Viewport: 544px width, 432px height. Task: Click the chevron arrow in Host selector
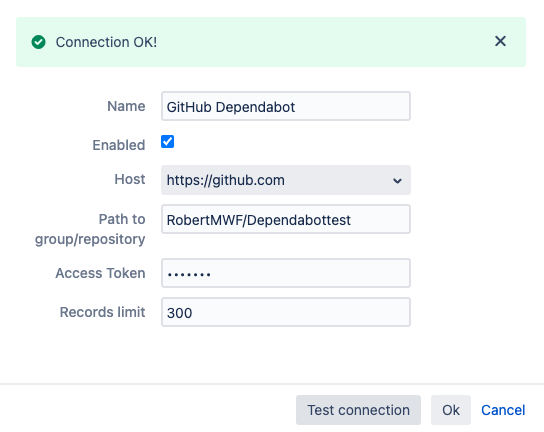pos(397,180)
